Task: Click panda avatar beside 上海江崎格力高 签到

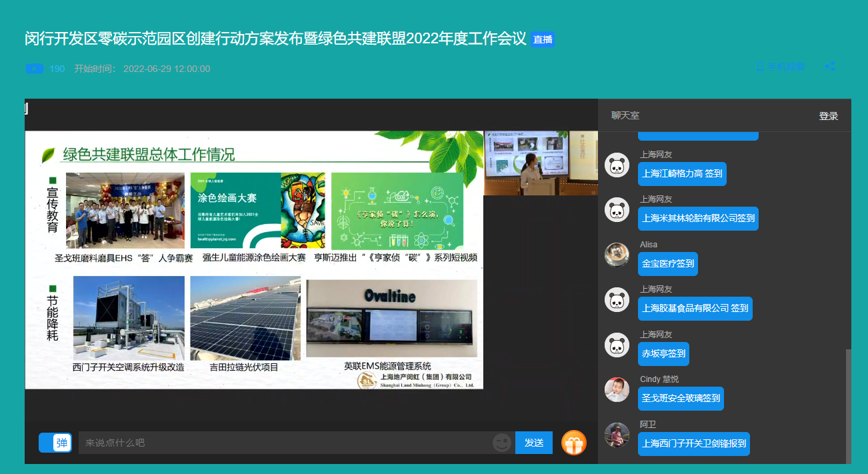Action: tap(617, 165)
